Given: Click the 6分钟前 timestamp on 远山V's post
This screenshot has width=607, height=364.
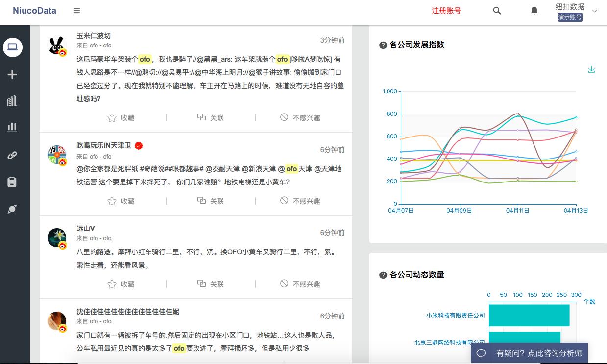Looking at the screenshot, I should [332, 233].
